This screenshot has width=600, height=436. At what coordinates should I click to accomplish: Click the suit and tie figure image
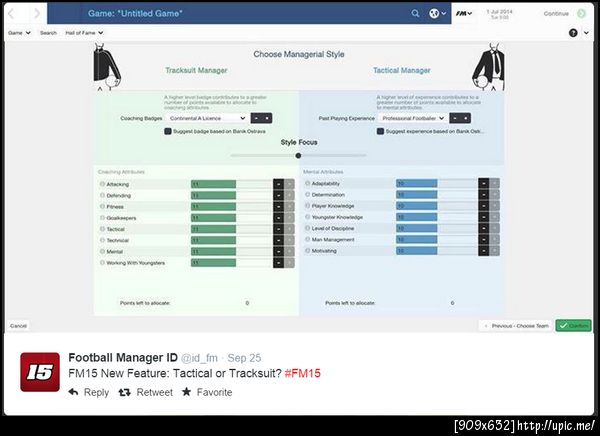489,67
